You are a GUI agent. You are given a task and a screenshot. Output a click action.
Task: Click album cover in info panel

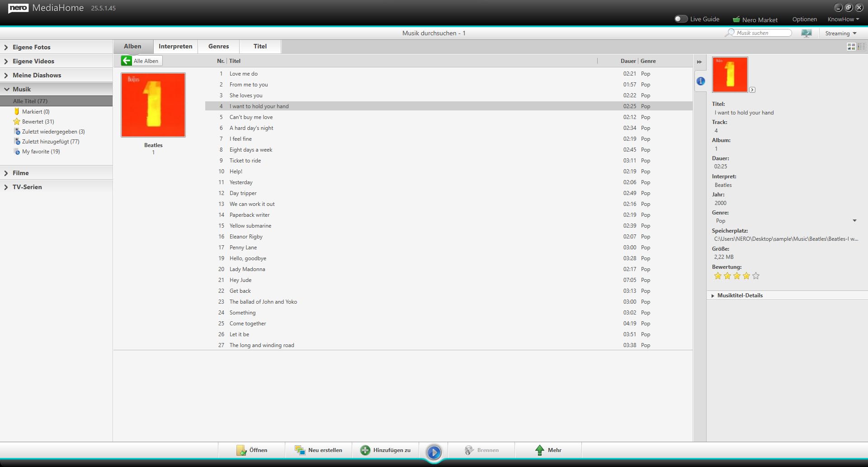(730, 75)
